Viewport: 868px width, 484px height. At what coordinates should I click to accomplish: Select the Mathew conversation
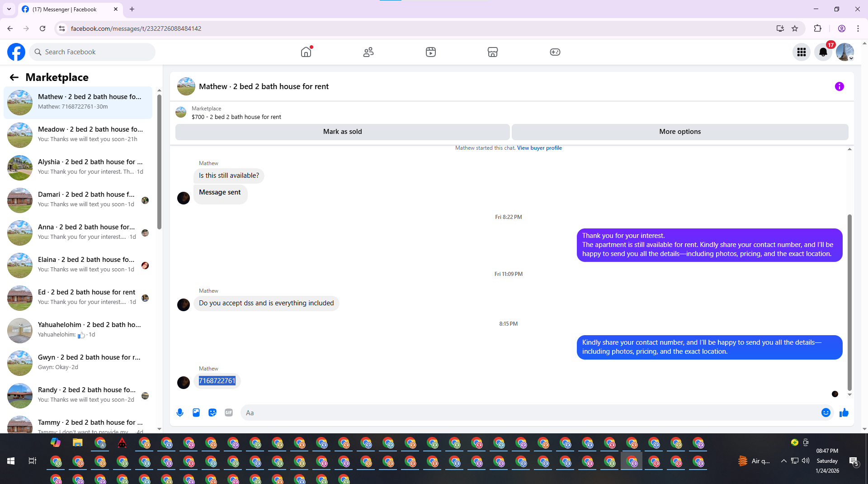pyautogui.click(x=78, y=103)
